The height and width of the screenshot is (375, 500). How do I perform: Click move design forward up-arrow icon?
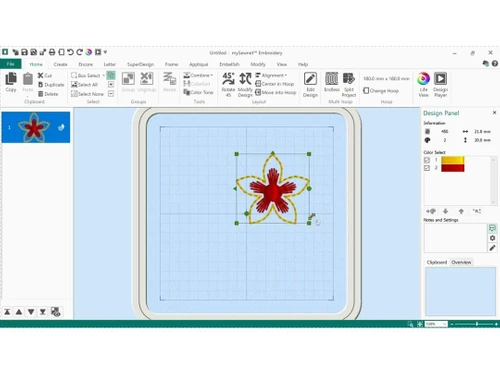point(19,312)
